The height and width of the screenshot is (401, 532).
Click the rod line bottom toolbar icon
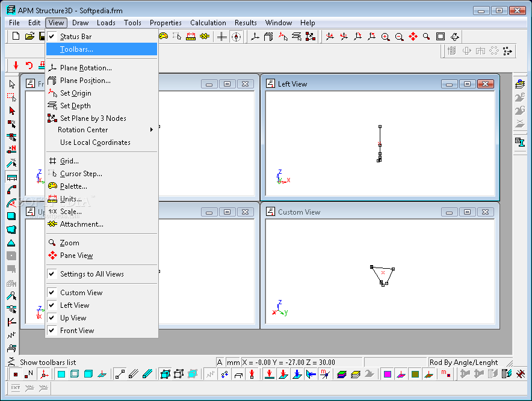(x=120, y=374)
